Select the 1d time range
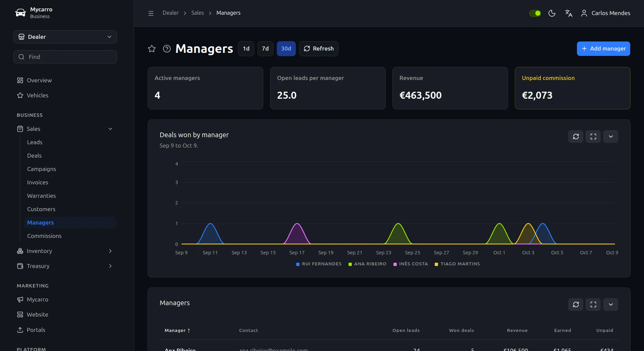Screen dimensions: 644x351 (x=246, y=49)
